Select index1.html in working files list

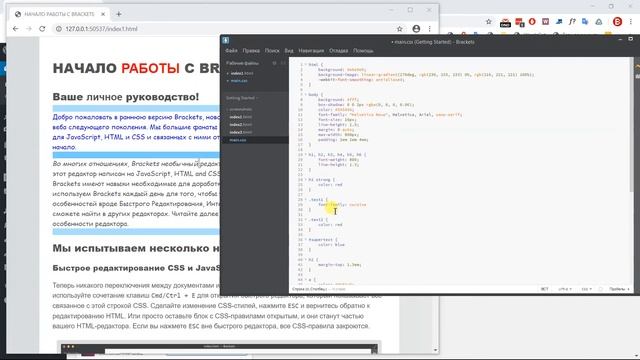point(242,73)
